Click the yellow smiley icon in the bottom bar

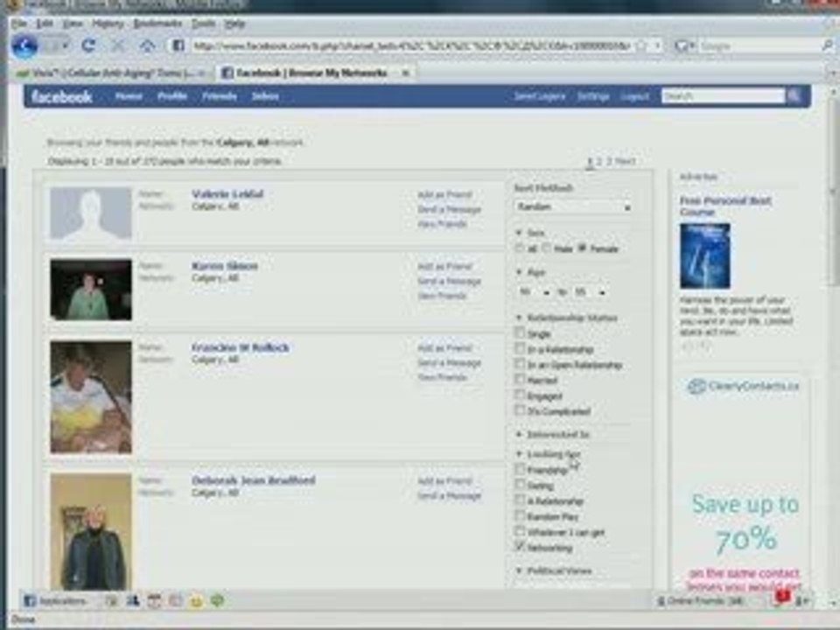tap(196, 601)
